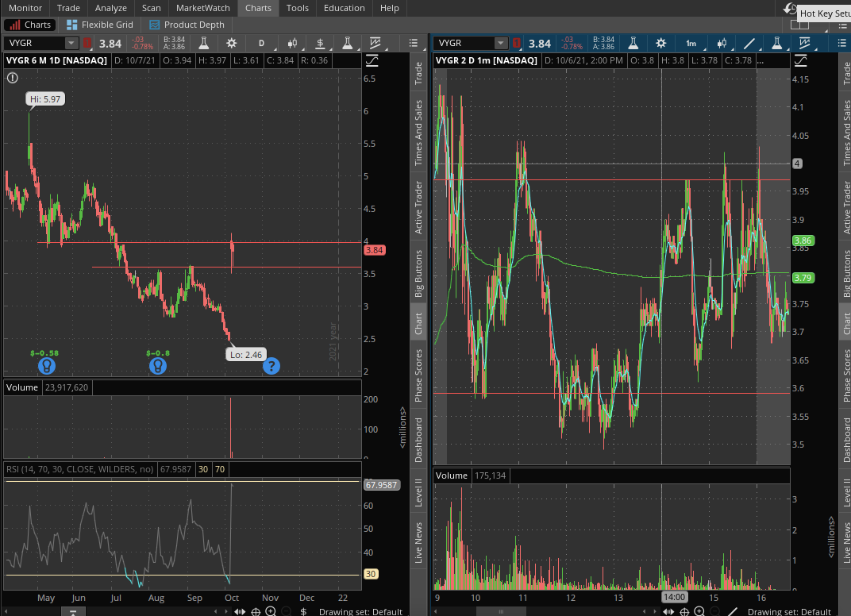Zoom in using magnifier below right chart
The image size is (851, 616).
point(699,612)
